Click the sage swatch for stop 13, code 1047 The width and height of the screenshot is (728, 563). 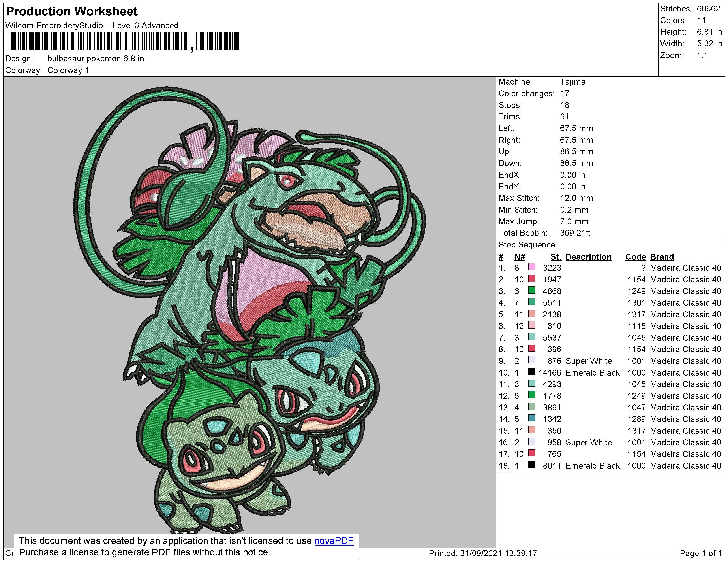532,406
